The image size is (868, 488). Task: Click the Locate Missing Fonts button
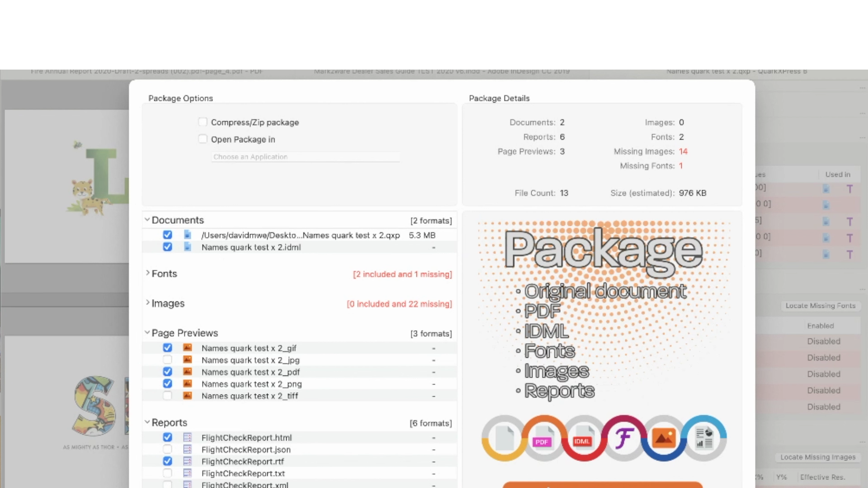click(820, 305)
